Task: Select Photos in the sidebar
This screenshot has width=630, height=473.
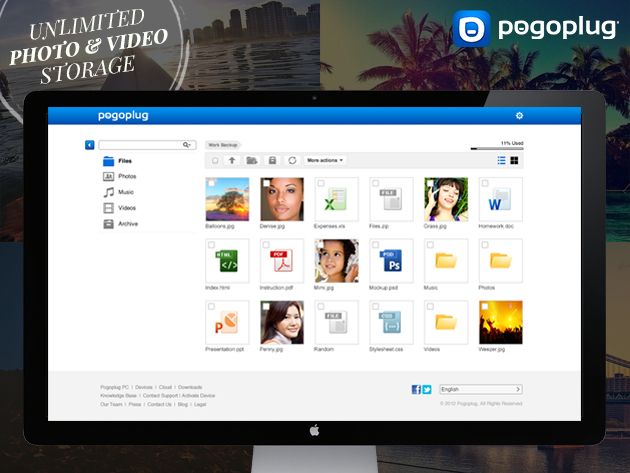Action: point(127,176)
